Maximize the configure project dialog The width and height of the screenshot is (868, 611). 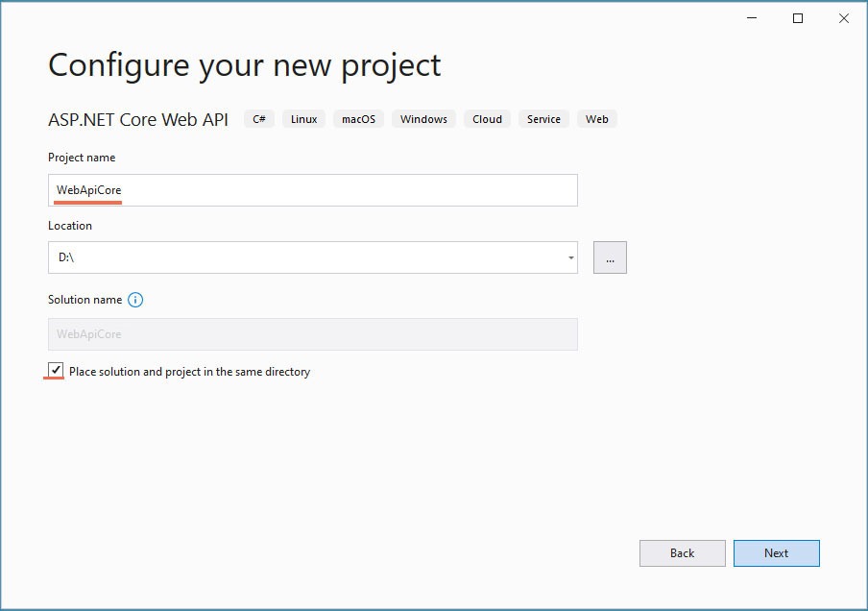(797, 18)
